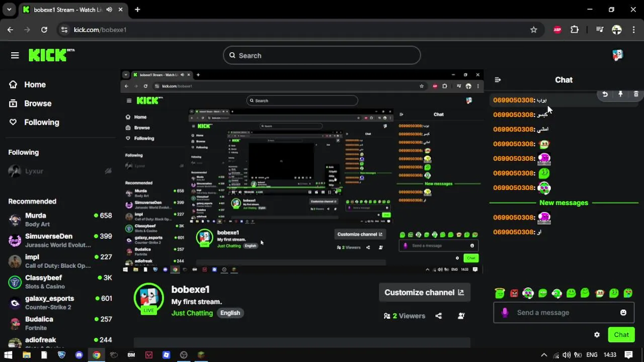This screenshot has width=644, height=362.
Task: Click the New messages divider label
Action: [x=563, y=203]
